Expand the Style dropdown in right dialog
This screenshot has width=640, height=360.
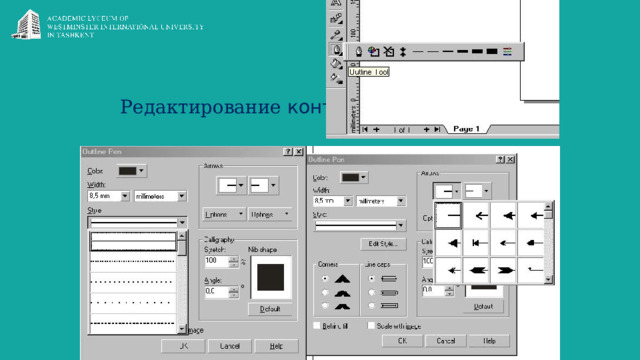tap(401, 225)
